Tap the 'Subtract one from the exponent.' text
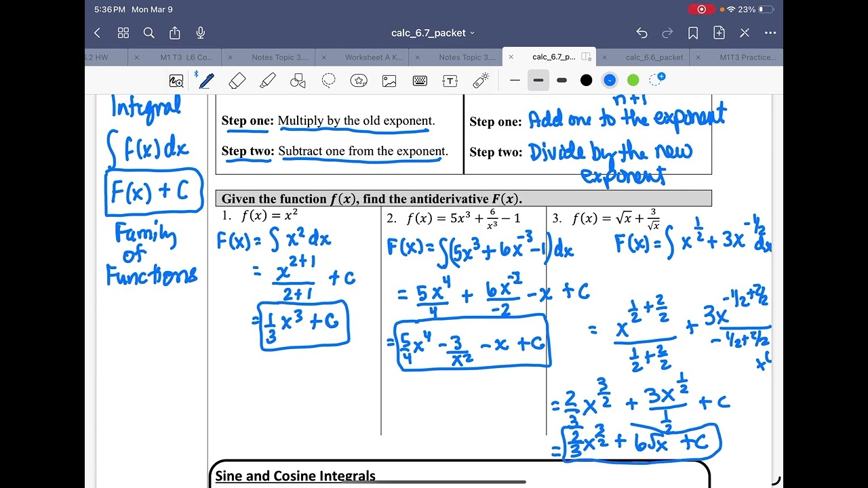868x488 pixels. coord(363,151)
